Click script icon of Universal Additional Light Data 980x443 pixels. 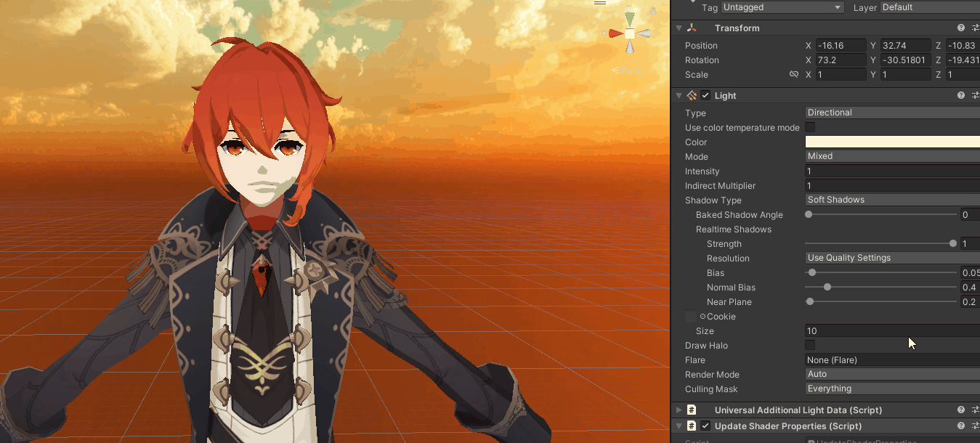pyautogui.click(x=692, y=410)
